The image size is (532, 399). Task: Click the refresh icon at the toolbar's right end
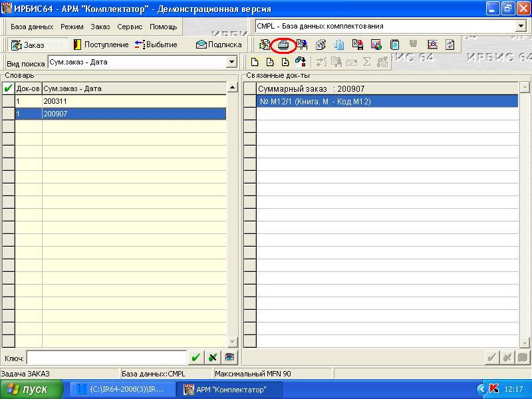[x=450, y=45]
